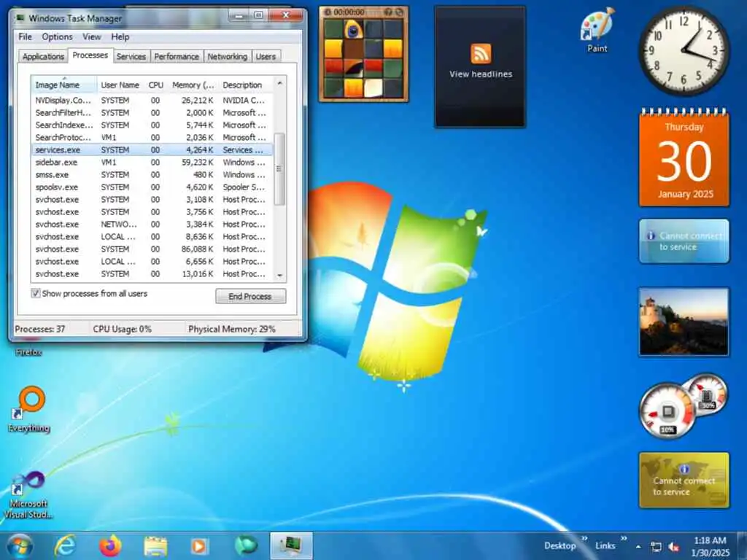Click the process list scroll up arrow
This screenshot has width=747, height=560.
click(280, 83)
